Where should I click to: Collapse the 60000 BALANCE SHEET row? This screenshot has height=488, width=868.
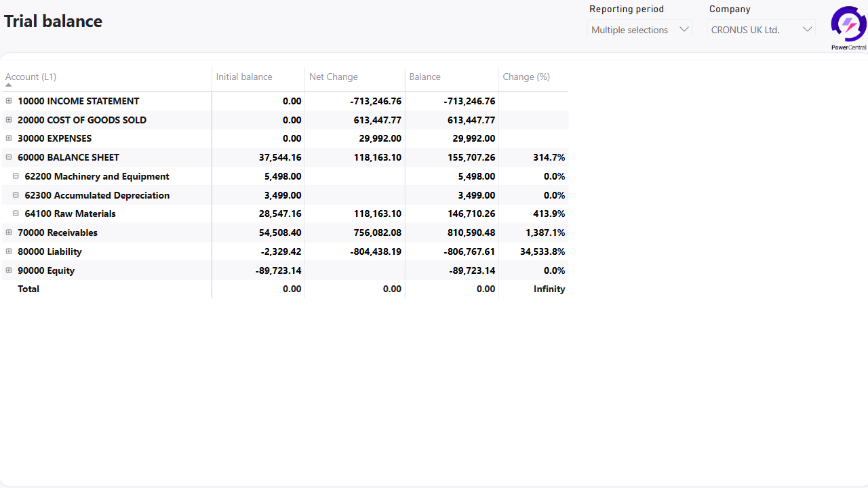[9, 157]
